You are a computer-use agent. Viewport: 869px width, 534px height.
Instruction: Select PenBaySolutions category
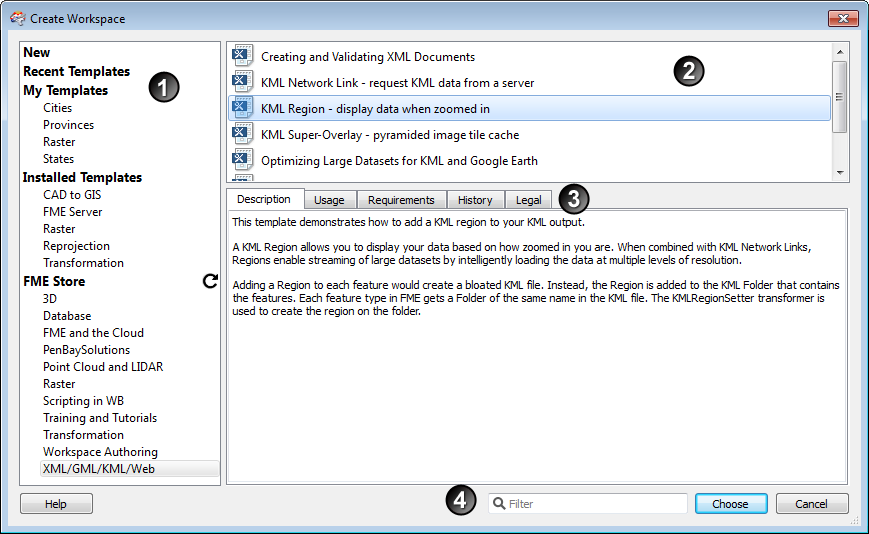[x=86, y=350]
